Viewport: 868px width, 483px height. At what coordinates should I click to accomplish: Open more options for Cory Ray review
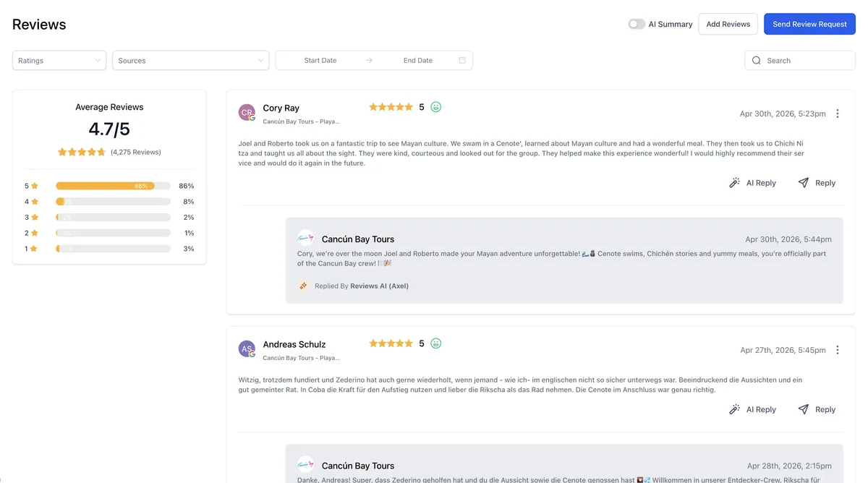click(838, 114)
